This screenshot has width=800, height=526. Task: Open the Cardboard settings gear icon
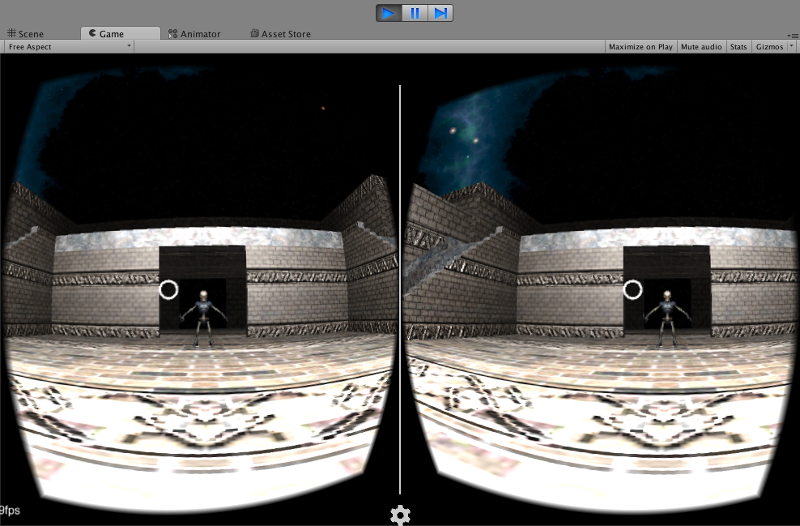[x=400, y=515]
